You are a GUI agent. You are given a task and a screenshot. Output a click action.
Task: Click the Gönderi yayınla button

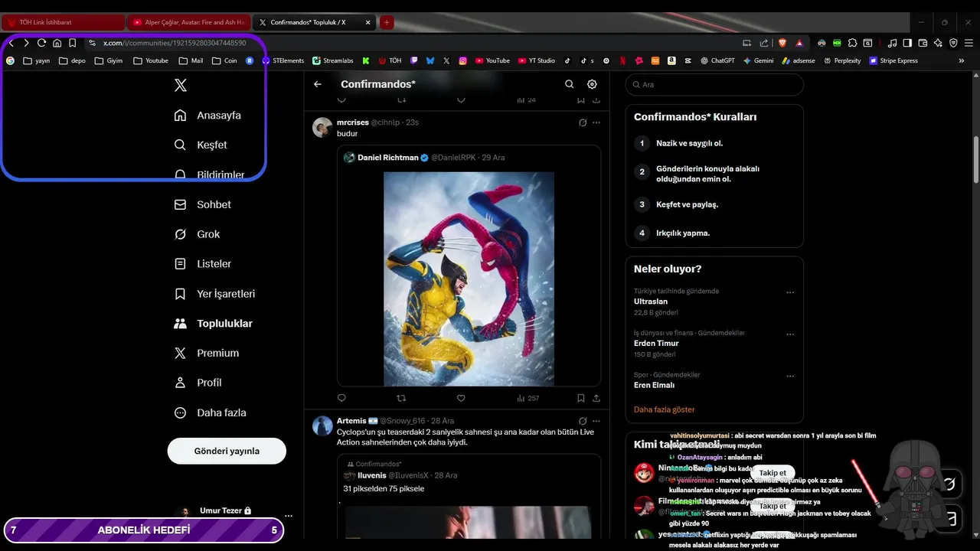(227, 451)
